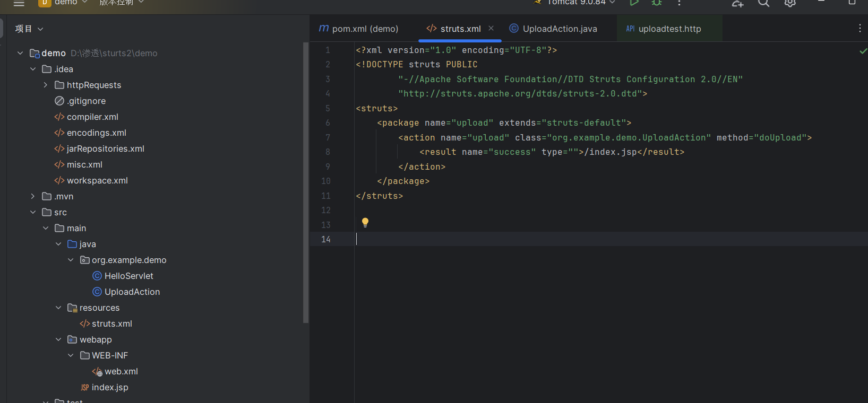
Task: Collapse the org.example.demo package
Action: 71,260
